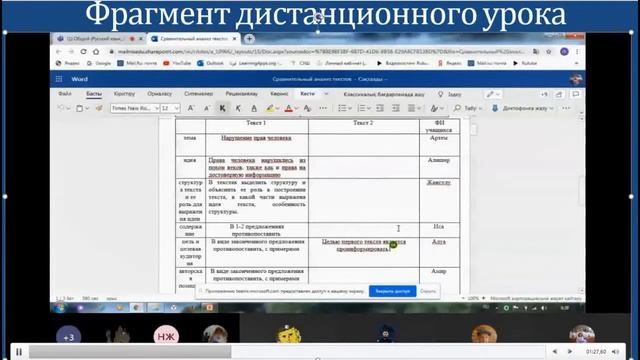Click the browser home icon
Screen dimensions: 640x360
96,52
